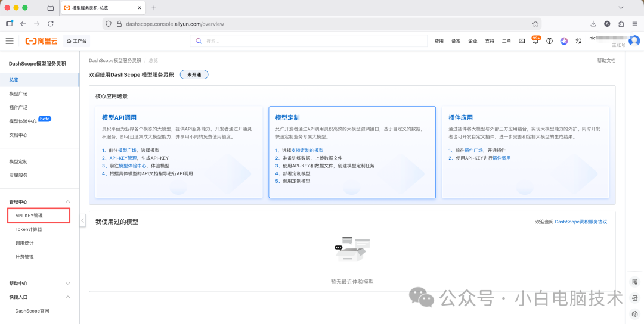Collapse sidebar with the arrow handle
The image size is (644, 324).
coord(82,220)
